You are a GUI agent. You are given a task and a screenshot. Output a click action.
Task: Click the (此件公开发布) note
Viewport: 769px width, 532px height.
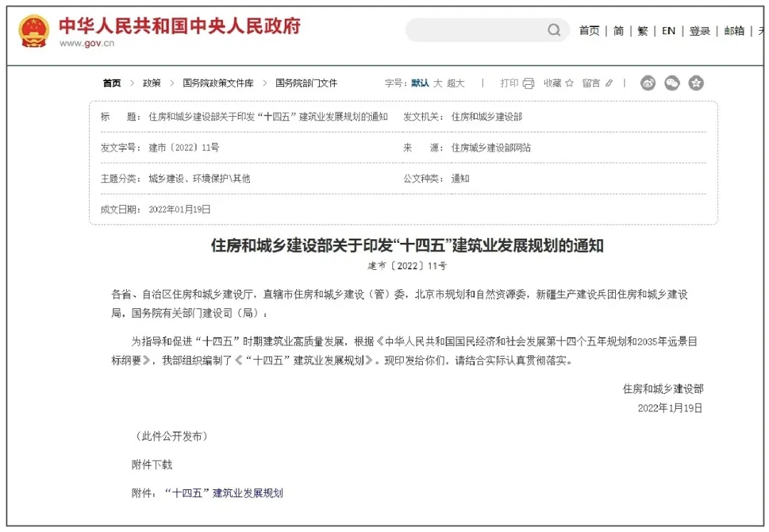(x=172, y=436)
